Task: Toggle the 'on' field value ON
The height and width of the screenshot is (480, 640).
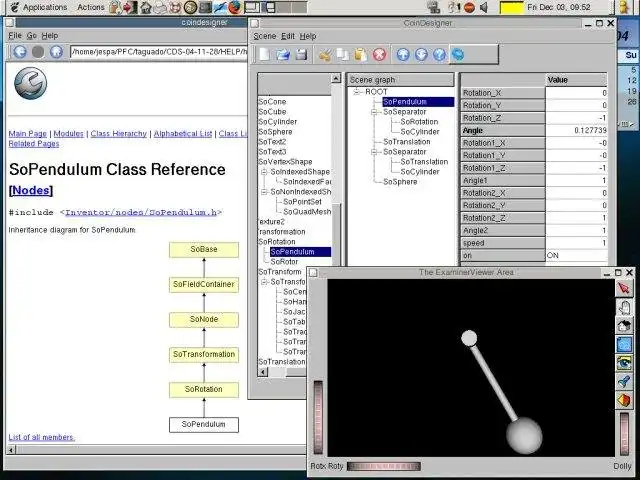Action: click(576, 256)
